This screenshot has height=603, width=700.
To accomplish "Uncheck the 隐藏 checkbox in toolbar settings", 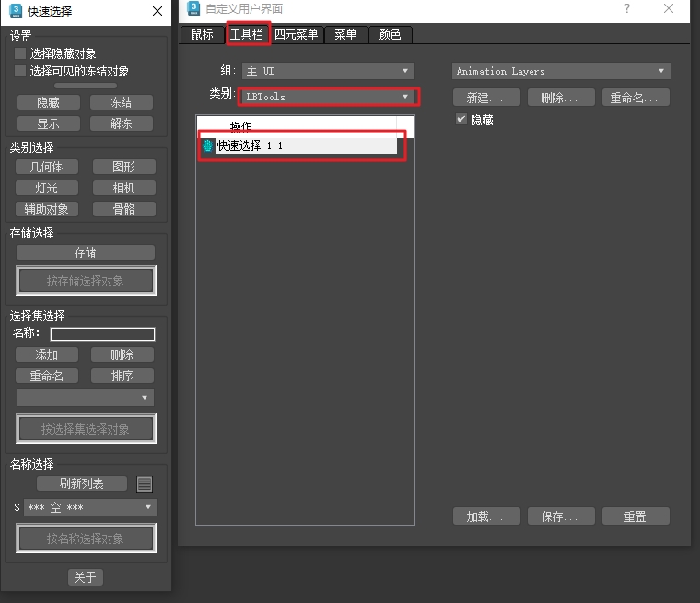I will pyautogui.click(x=461, y=120).
